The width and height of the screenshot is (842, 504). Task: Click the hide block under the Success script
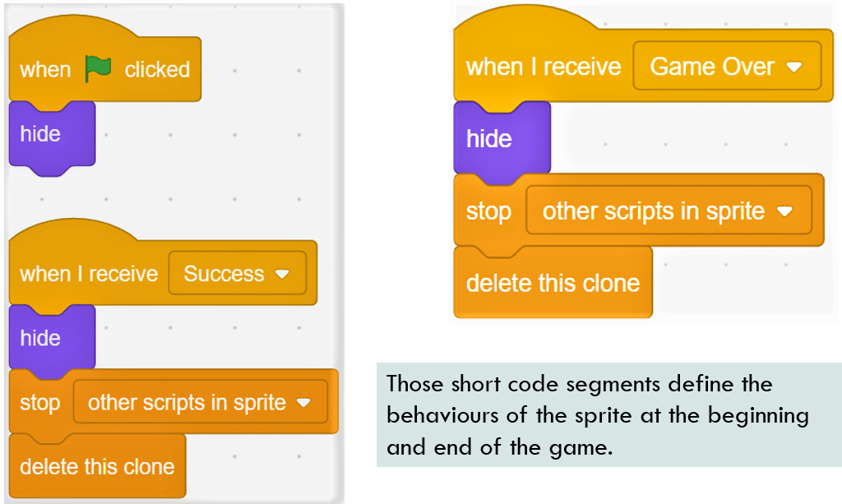click(x=41, y=338)
